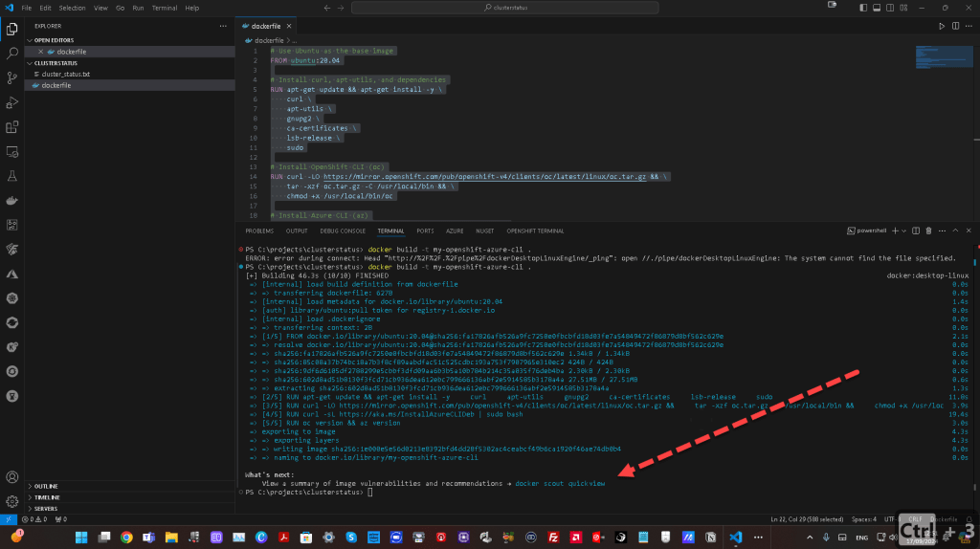Click Ln 22, Col 29 cursor position
The width and height of the screenshot is (980, 549).
pos(807,519)
